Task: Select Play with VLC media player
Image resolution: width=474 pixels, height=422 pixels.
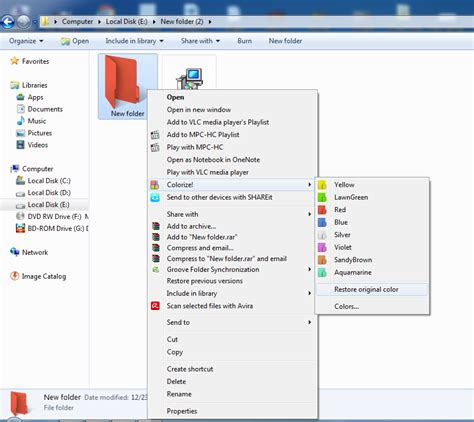Action: 208,172
